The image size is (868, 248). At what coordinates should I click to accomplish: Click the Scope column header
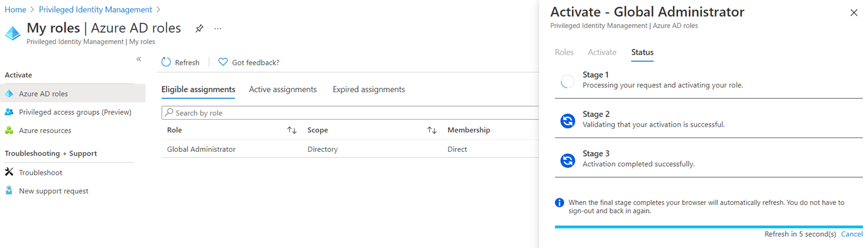(x=318, y=130)
